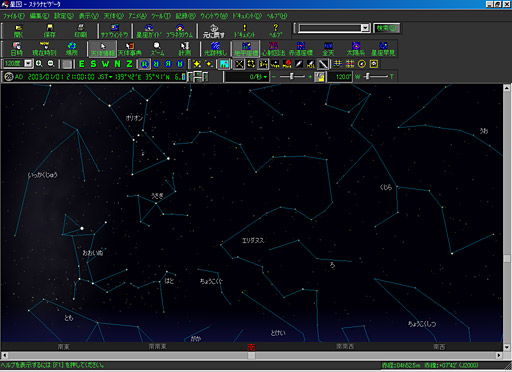Image resolution: width=512 pixels, height=372 pixels.
Task: Toggle 光跡残し light trail mode
Action: tap(215, 49)
